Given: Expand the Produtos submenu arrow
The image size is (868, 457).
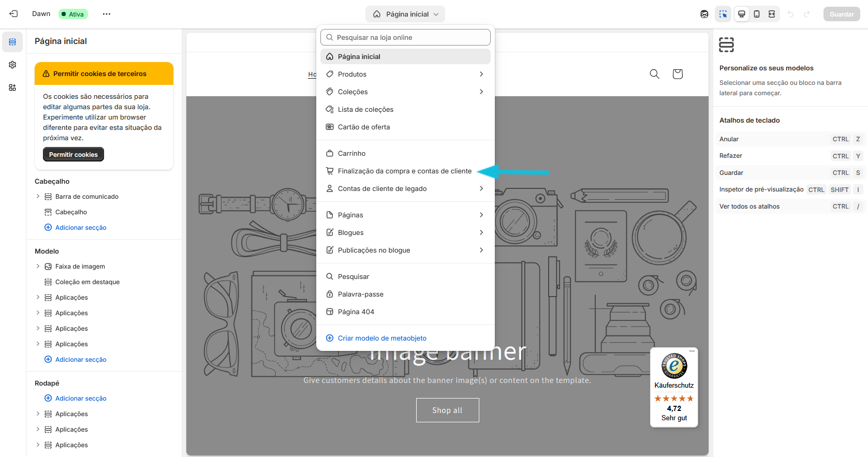Looking at the screenshot, I should click(x=481, y=74).
